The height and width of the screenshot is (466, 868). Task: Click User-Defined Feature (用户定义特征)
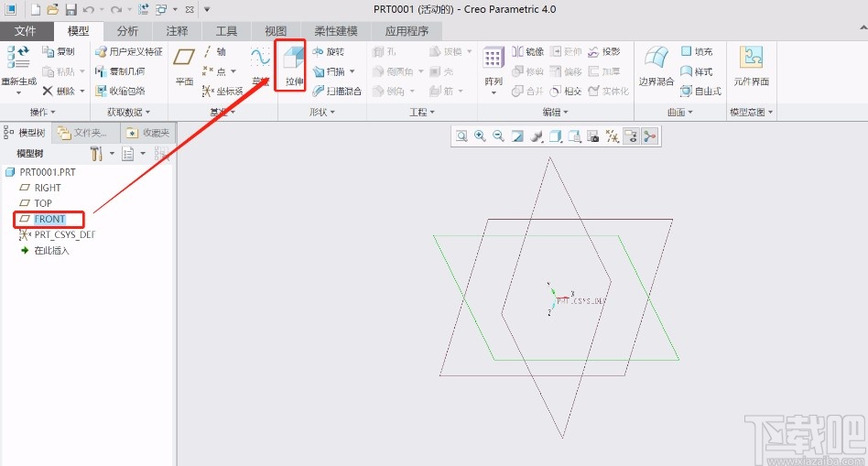point(128,51)
